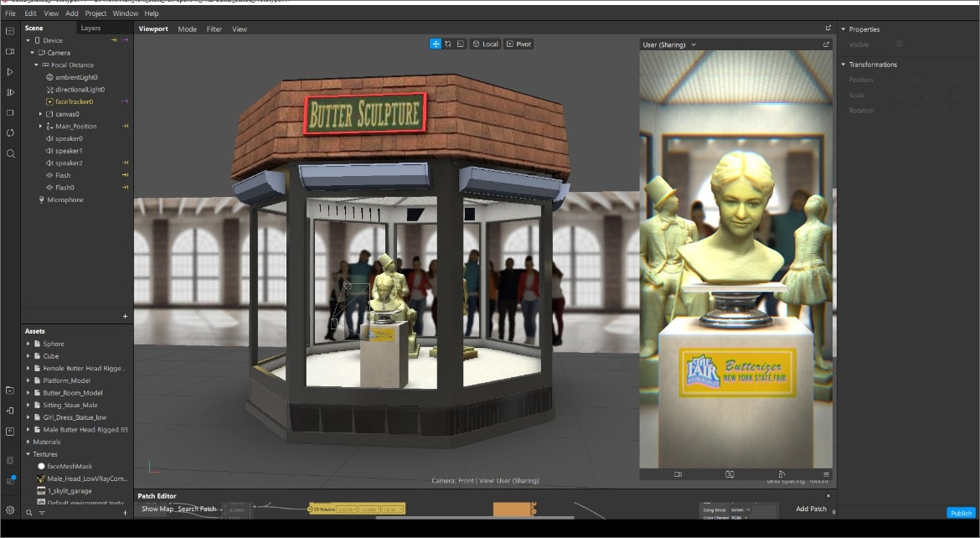Image resolution: width=980 pixels, height=538 pixels.
Task: Click the stop icon in left sidebar
Action: pos(10,112)
